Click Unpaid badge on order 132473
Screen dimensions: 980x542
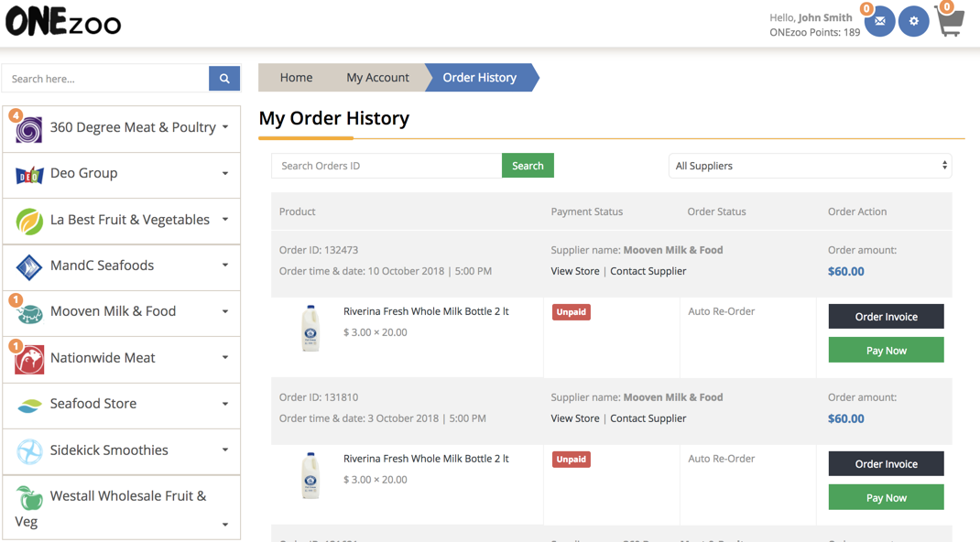click(572, 312)
